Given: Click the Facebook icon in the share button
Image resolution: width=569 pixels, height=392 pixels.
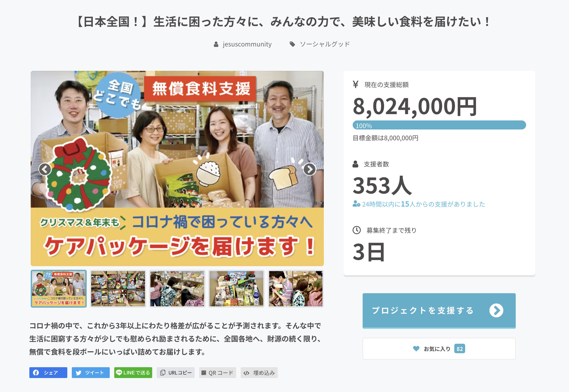Looking at the screenshot, I should click(36, 373).
